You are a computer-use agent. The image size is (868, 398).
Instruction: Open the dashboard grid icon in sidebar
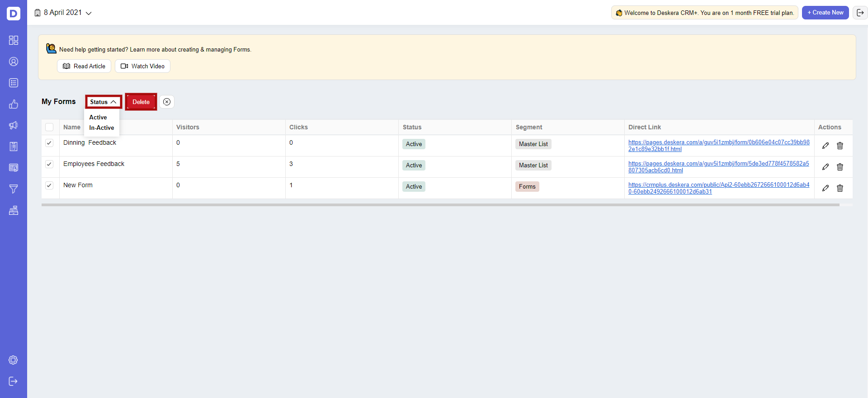[14, 40]
